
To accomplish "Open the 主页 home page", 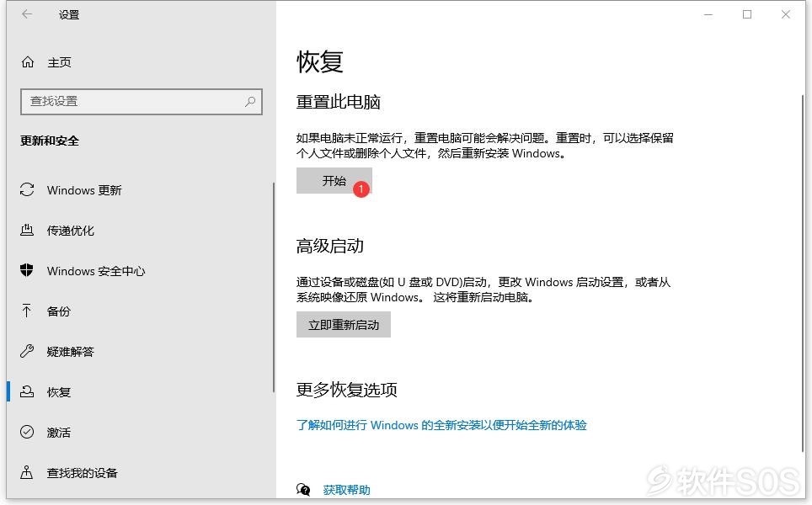I will pyautogui.click(x=60, y=62).
